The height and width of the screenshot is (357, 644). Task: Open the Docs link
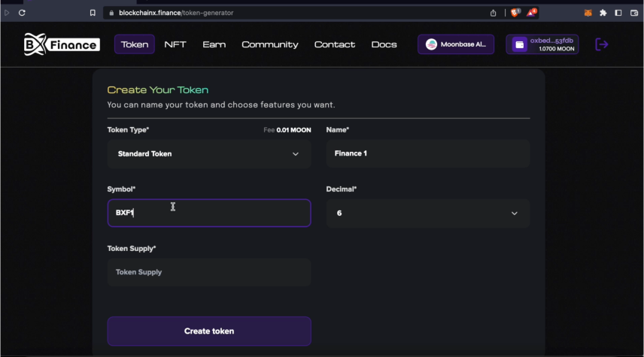384,44
